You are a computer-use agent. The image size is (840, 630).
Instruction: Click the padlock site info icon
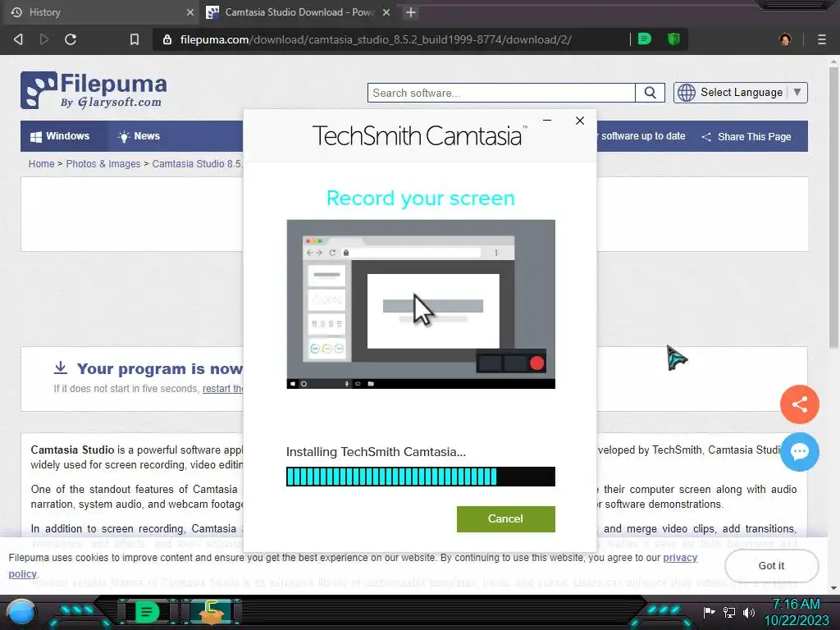pos(167,39)
